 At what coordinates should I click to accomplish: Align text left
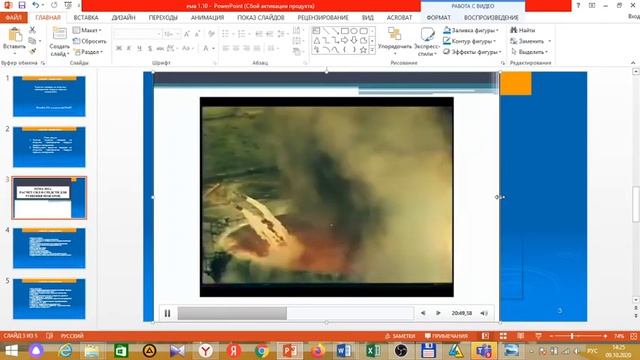[226, 48]
